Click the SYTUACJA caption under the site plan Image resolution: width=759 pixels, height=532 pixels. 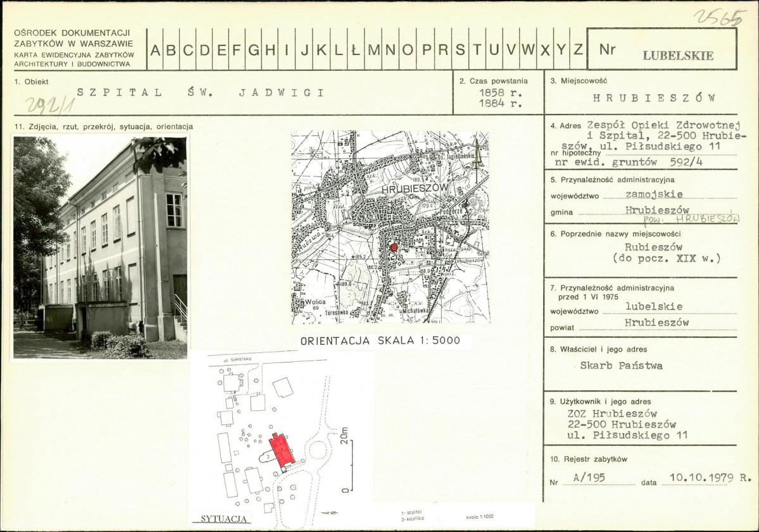coord(223,519)
